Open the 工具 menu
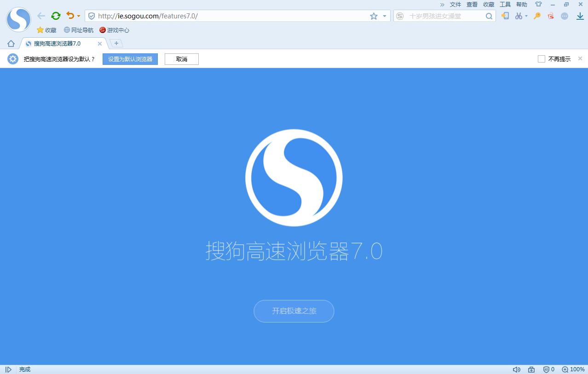Screen dimensions: 588x374 (505, 4)
